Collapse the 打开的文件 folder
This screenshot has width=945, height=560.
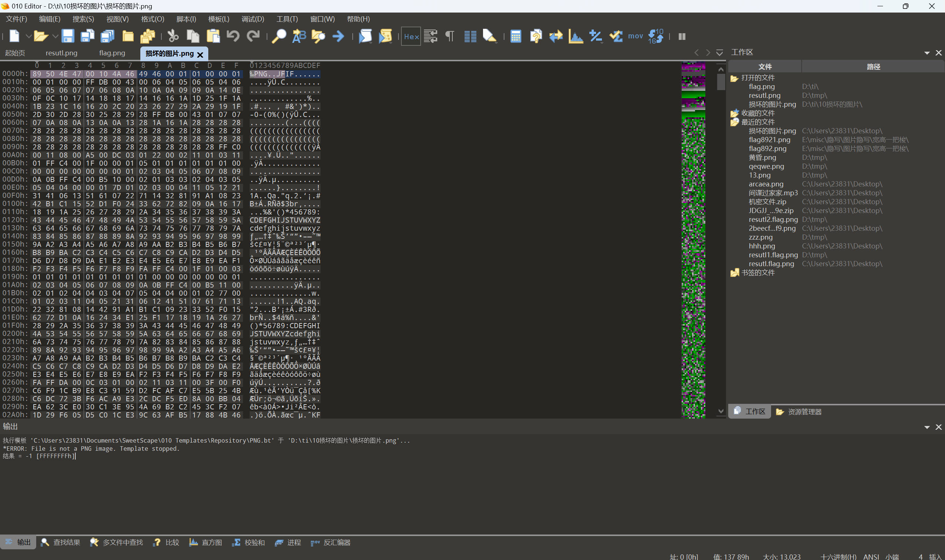coord(735,78)
